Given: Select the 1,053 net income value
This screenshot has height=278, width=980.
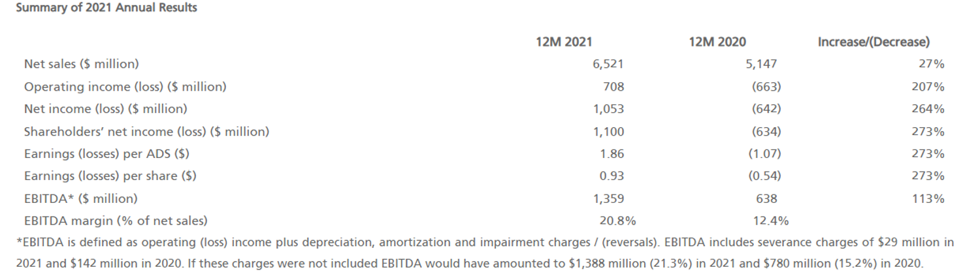Looking at the screenshot, I should click(609, 109).
